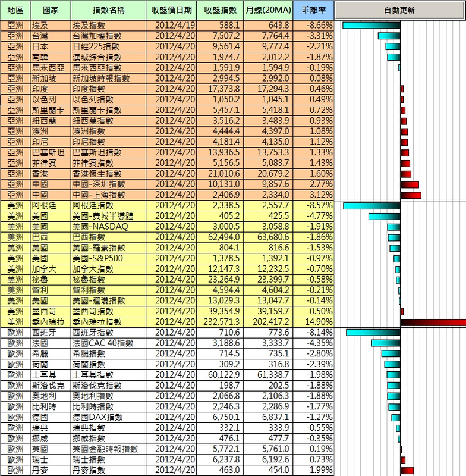
Task: Click the 中國-上海指數 cell
Action: click(x=108, y=195)
